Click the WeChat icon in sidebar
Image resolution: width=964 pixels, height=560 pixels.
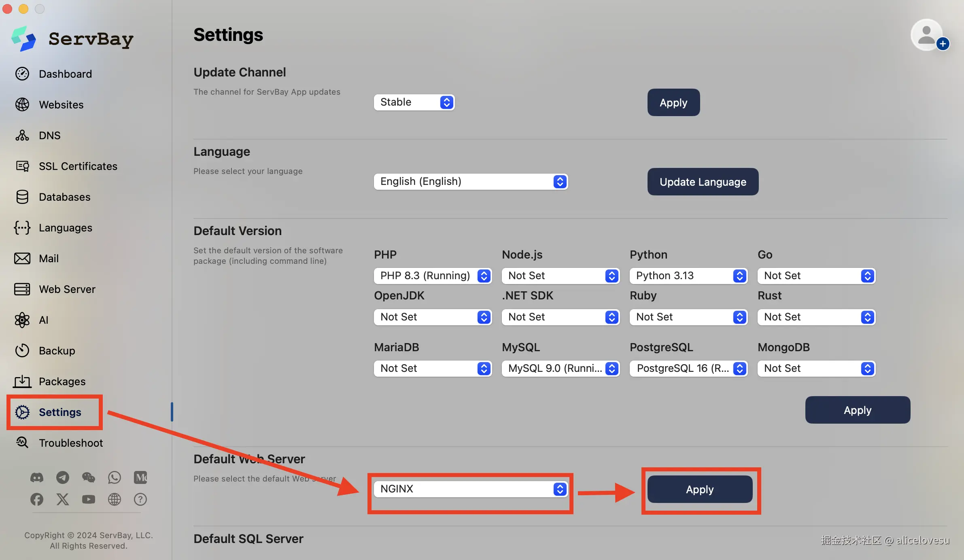[88, 477]
